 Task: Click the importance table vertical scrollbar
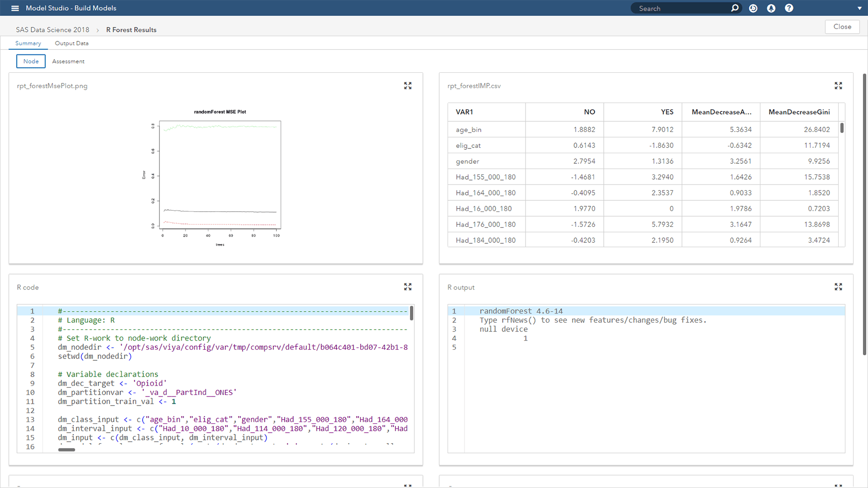842,128
